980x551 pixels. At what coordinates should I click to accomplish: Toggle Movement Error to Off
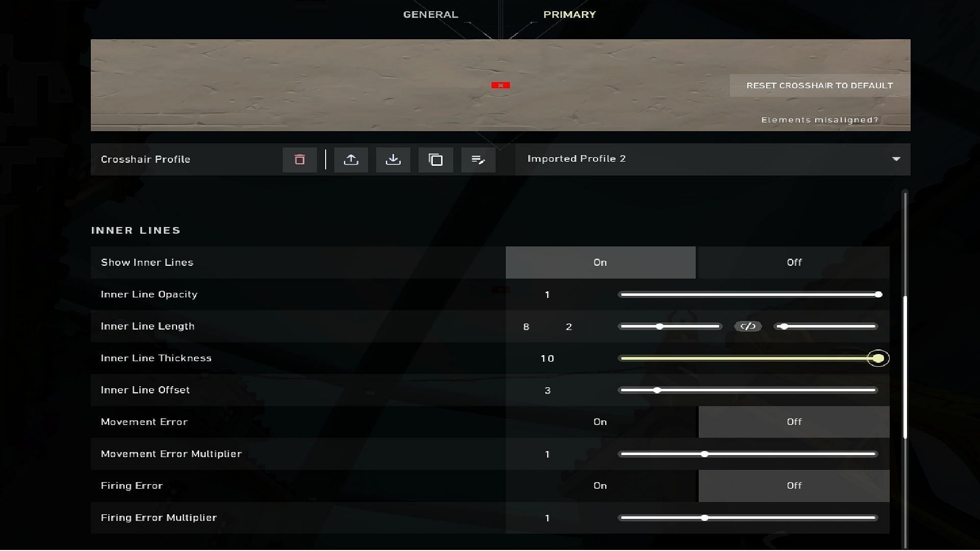point(794,422)
